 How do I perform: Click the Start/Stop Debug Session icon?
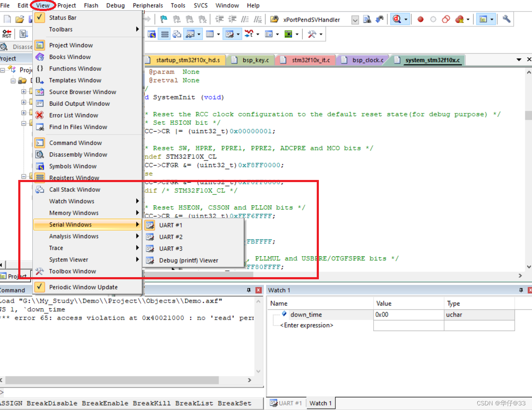tap(397, 19)
